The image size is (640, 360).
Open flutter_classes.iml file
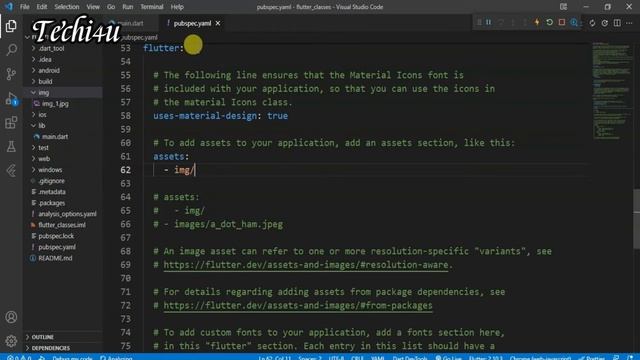[x=62, y=224]
